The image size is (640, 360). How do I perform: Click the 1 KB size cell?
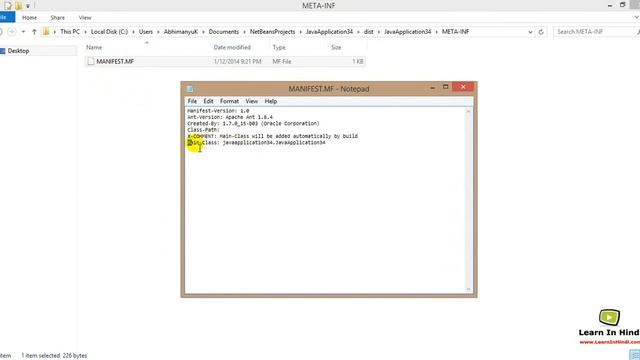[358, 61]
